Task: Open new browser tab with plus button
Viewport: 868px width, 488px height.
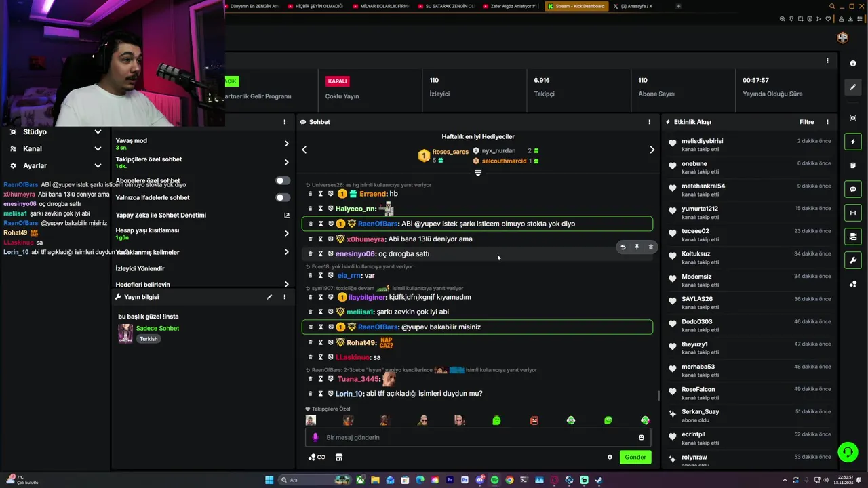Action: [678, 6]
